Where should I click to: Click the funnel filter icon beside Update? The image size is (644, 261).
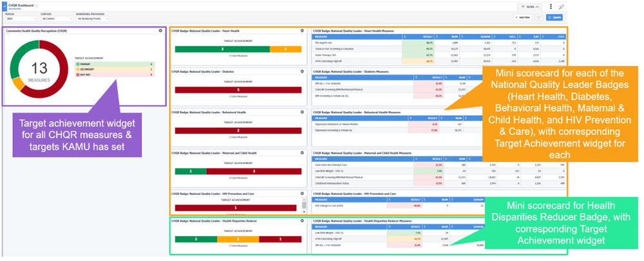tap(538, 17)
